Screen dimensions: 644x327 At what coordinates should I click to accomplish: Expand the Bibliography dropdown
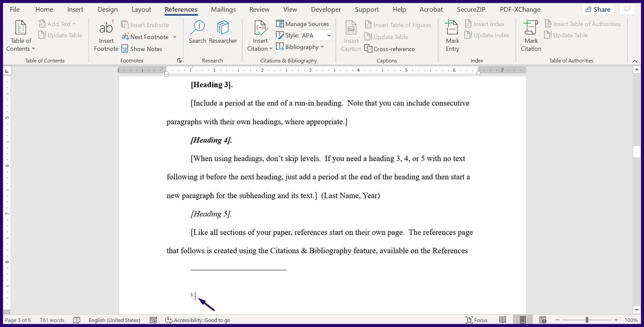click(300, 47)
